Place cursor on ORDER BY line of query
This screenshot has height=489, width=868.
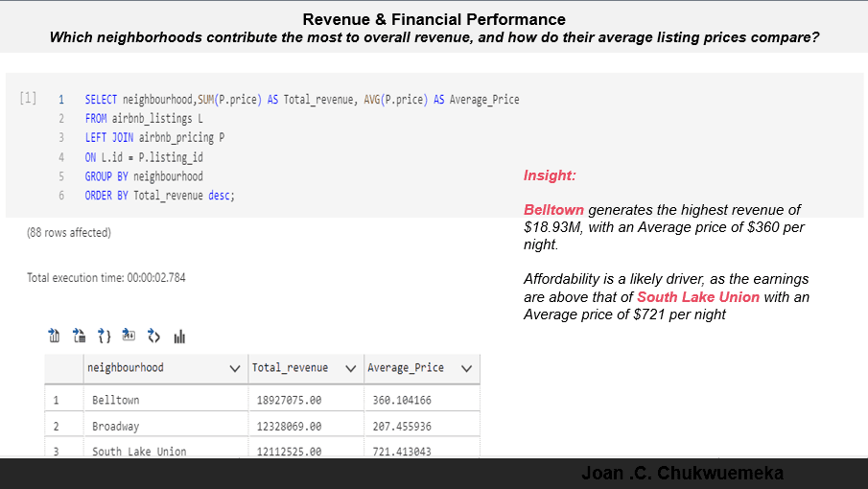click(x=159, y=196)
